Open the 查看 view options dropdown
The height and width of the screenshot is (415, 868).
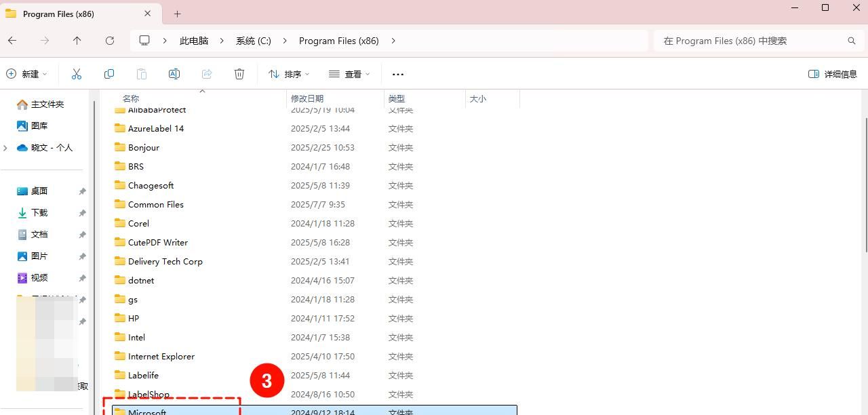point(348,74)
